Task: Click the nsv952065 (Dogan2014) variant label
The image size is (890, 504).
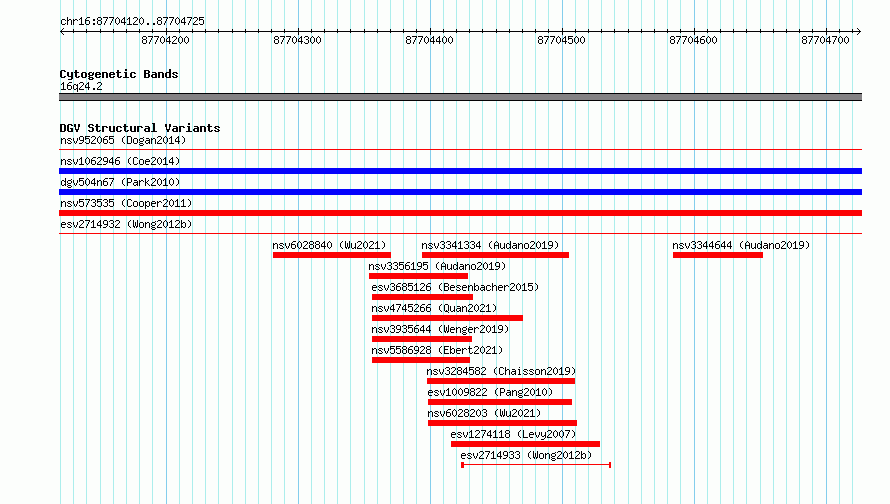Action: 123,140
